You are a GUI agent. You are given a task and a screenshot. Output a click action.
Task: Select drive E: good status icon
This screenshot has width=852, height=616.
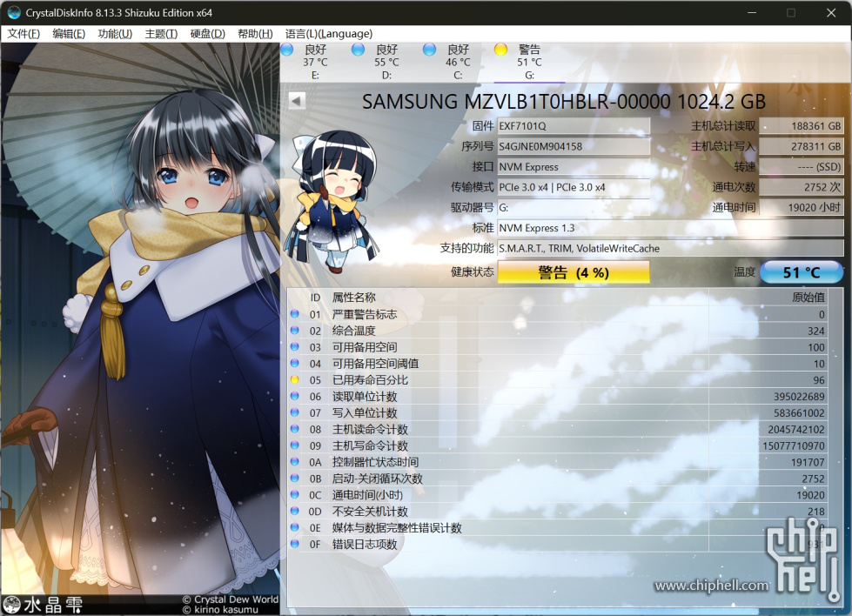pos(287,50)
